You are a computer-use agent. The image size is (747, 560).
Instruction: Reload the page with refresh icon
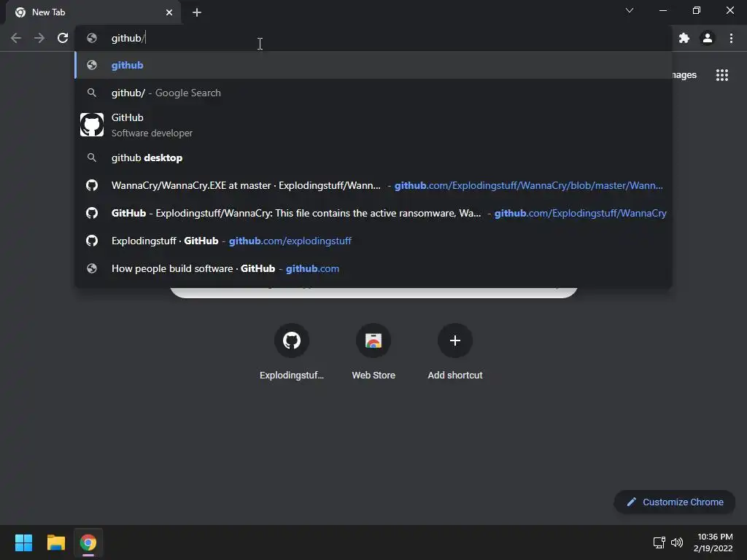(x=63, y=38)
